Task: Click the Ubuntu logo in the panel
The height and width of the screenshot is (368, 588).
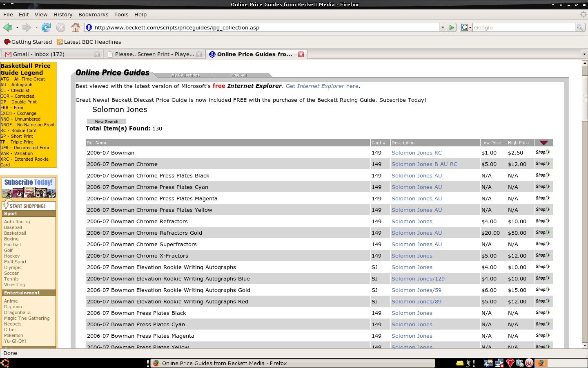Action: tap(5, 363)
